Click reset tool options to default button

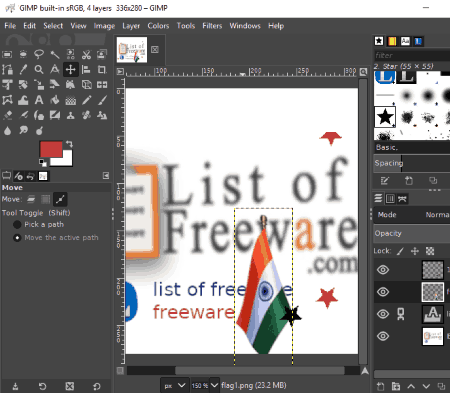click(97, 386)
